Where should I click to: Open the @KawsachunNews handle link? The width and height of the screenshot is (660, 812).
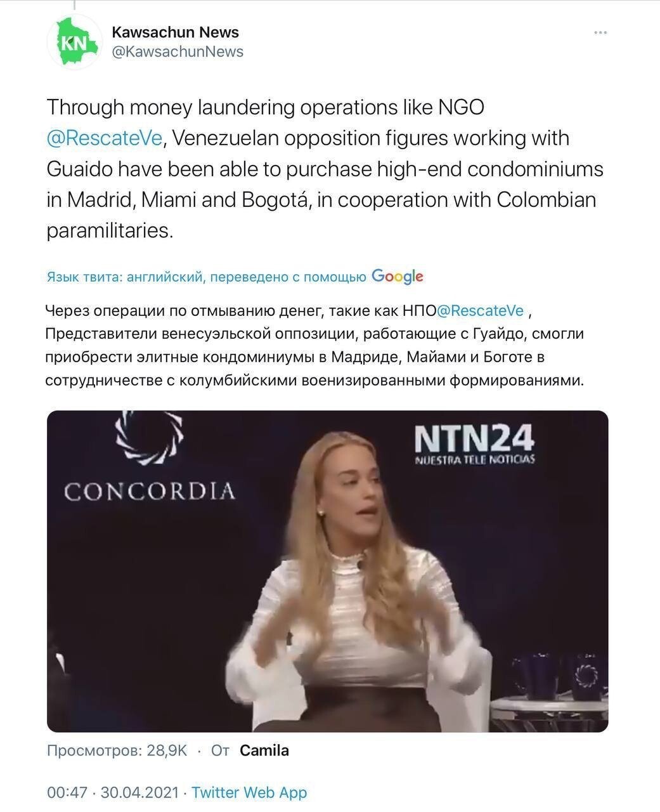pyautogui.click(x=178, y=52)
